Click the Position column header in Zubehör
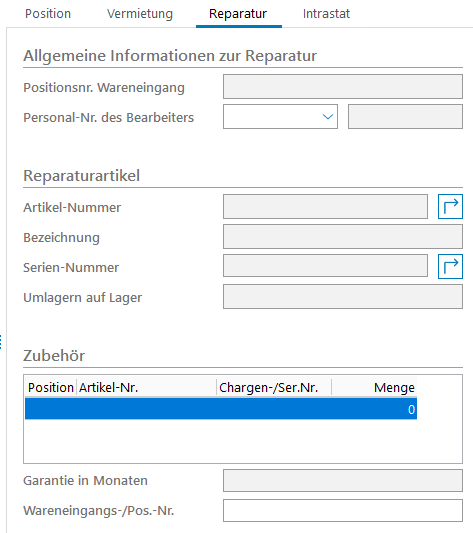This screenshot has height=533, width=473. pos(51,387)
